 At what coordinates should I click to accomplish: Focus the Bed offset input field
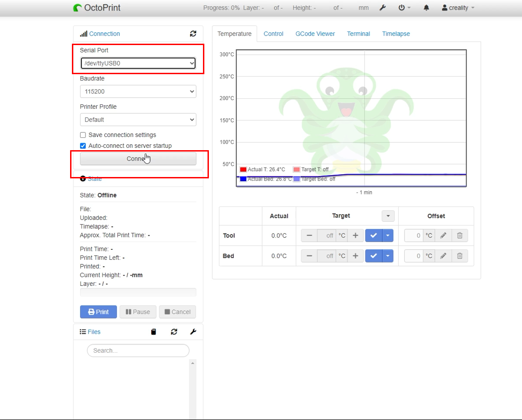point(414,256)
